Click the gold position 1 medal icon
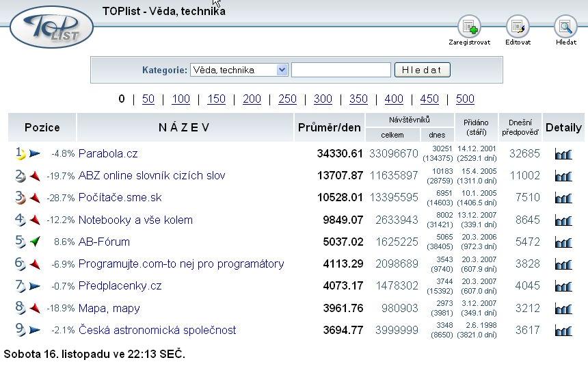Viewport: 588px width, 373px height. (x=21, y=153)
